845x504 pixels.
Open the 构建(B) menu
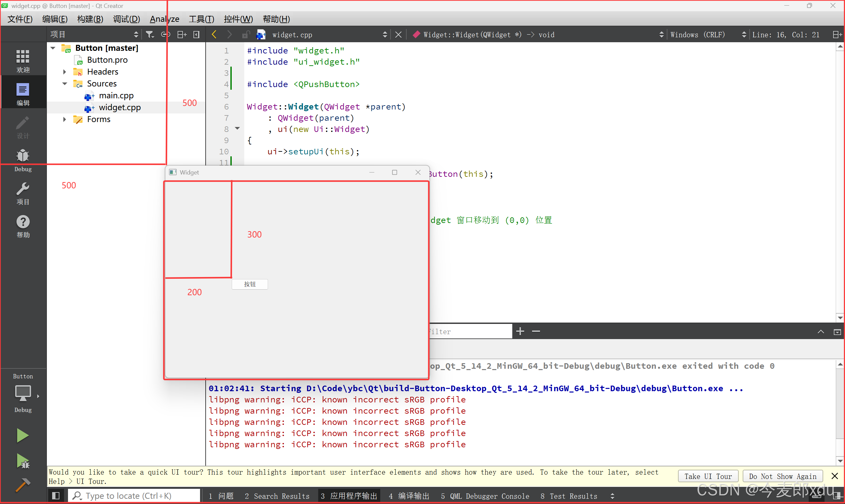[x=90, y=19]
